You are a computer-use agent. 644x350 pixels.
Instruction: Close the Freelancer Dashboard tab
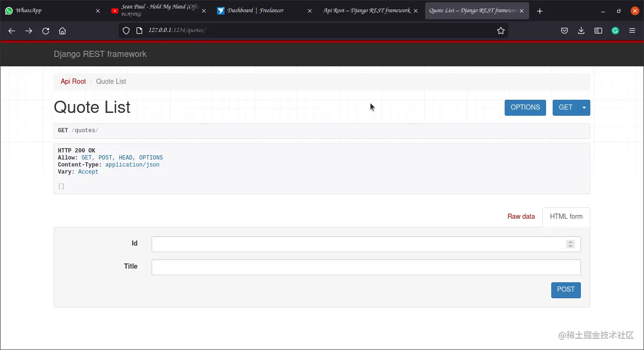tap(310, 11)
